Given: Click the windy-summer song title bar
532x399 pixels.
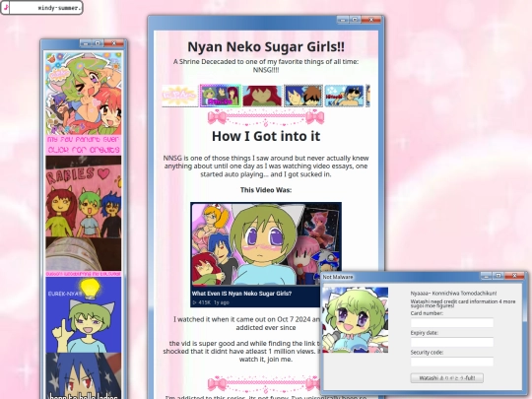Looking at the screenshot, I should click(x=45, y=8).
